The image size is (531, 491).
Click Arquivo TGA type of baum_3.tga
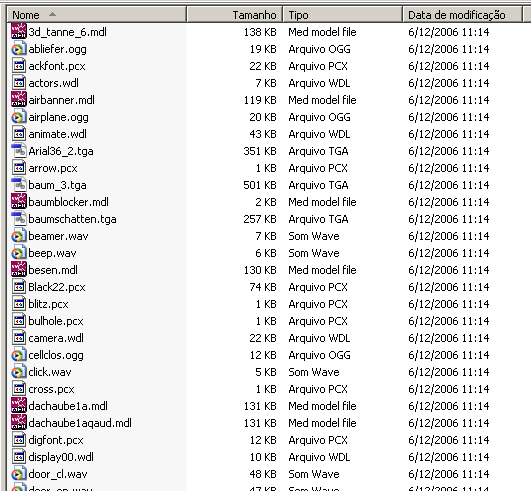pos(318,185)
